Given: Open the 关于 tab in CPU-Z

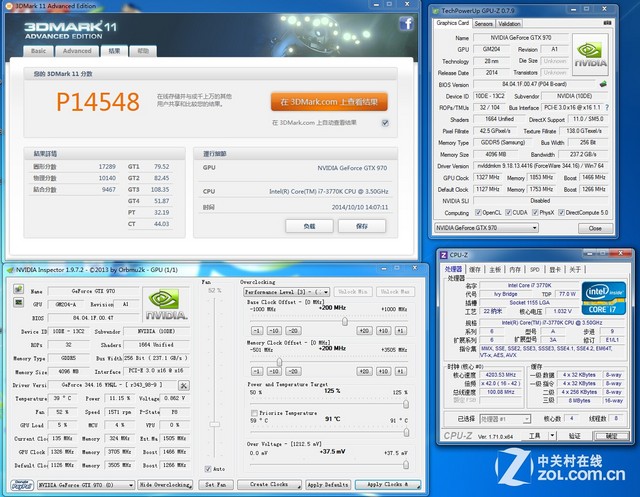Looking at the screenshot, I should click(575, 269).
